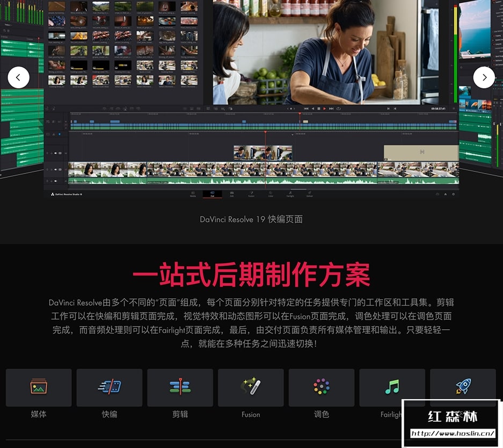Go to the previous carousel slide
This screenshot has width=503, height=448.
(18, 77)
